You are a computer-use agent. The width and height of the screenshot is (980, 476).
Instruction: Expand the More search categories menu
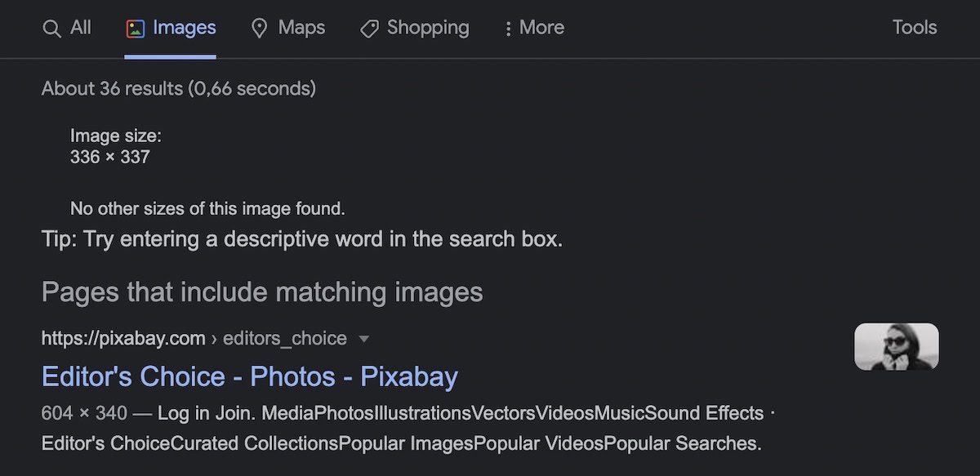pos(541,28)
